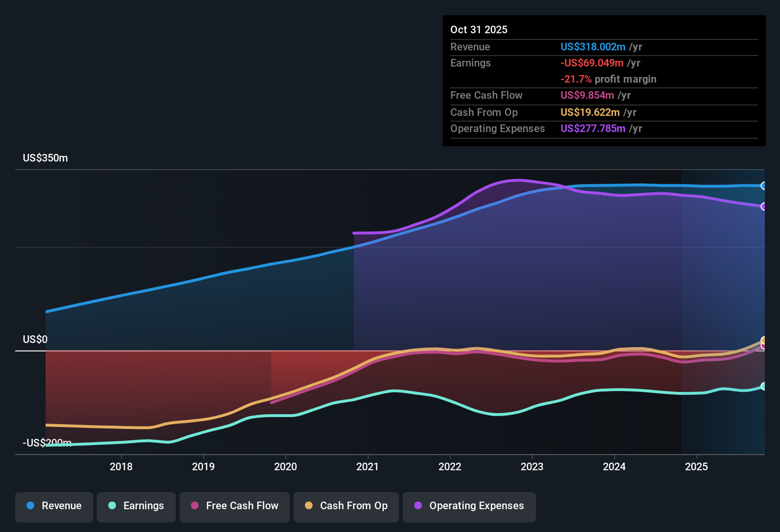Select the Revenue endpoint marker on the chart
Image resolution: width=780 pixels, height=532 pixels.
tap(763, 185)
